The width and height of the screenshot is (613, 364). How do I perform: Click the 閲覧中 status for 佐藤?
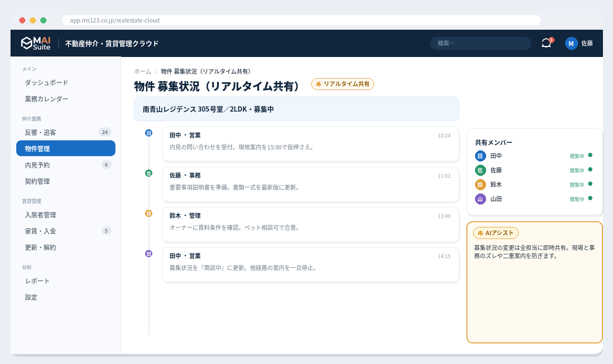click(577, 171)
